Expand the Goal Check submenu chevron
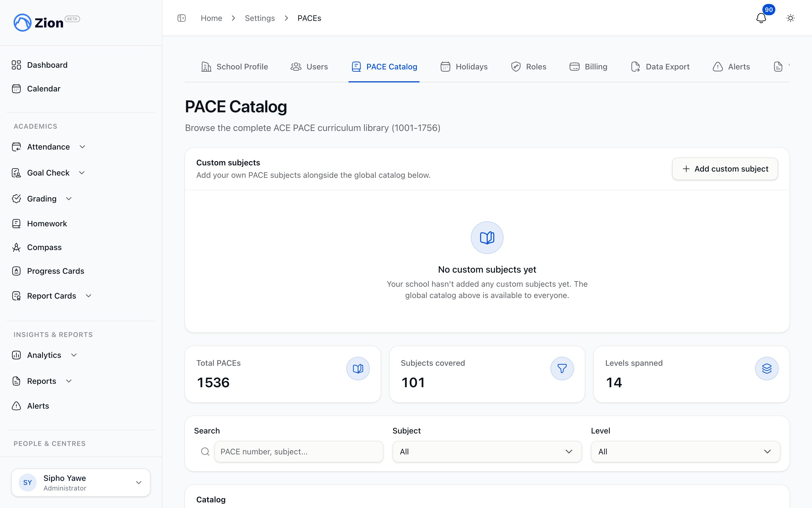 [82, 173]
